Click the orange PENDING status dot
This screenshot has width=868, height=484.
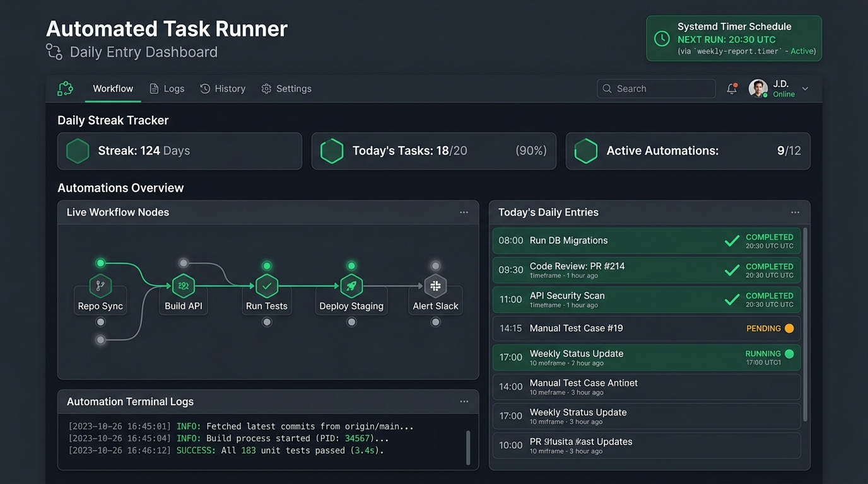tap(789, 328)
